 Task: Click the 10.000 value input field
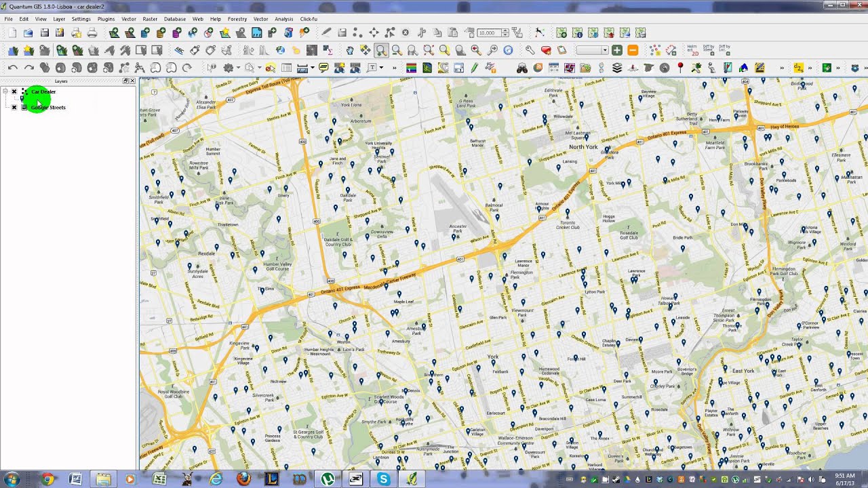pos(488,33)
